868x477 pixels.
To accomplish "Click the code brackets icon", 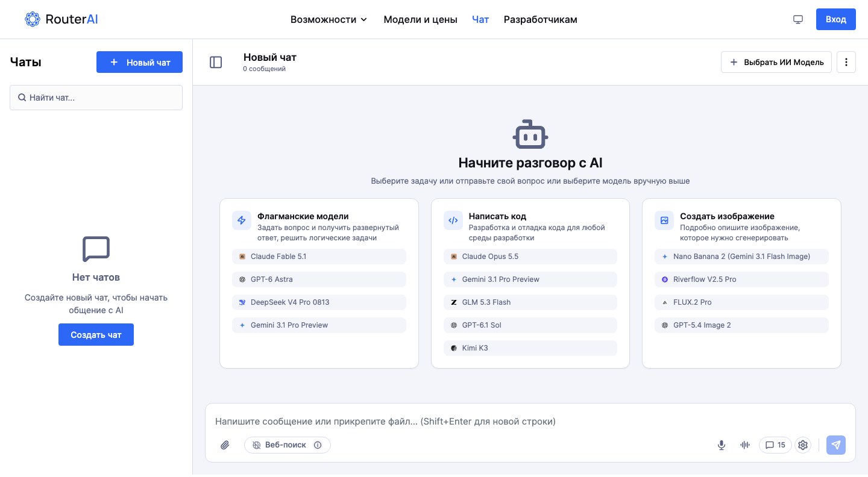I will pyautogui.click(x=453, y=220).
